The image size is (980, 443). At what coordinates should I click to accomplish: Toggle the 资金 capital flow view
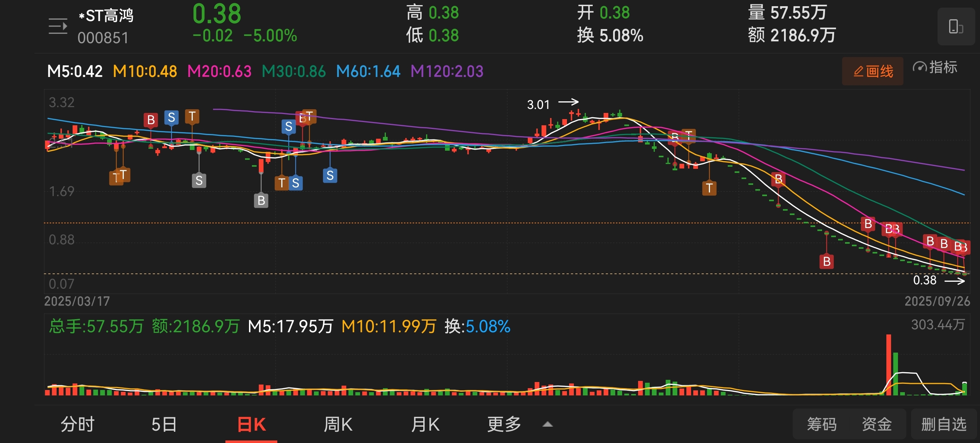click(877, 424)
